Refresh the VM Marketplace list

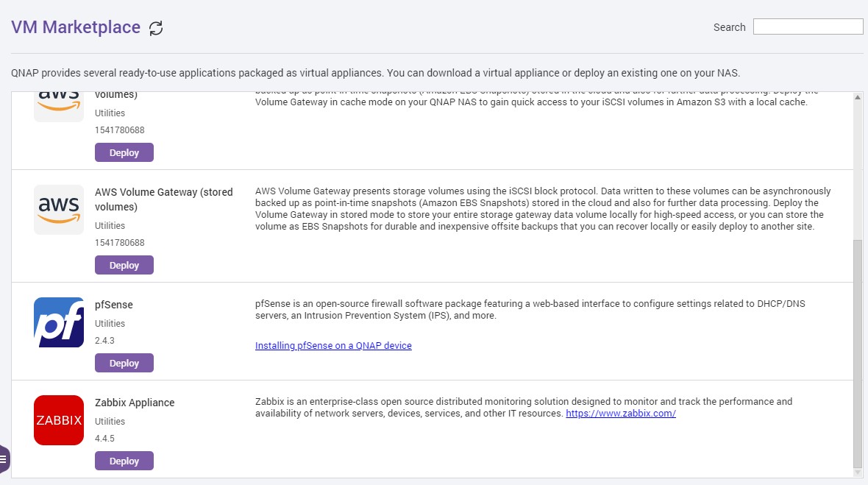tap(155, 27)
